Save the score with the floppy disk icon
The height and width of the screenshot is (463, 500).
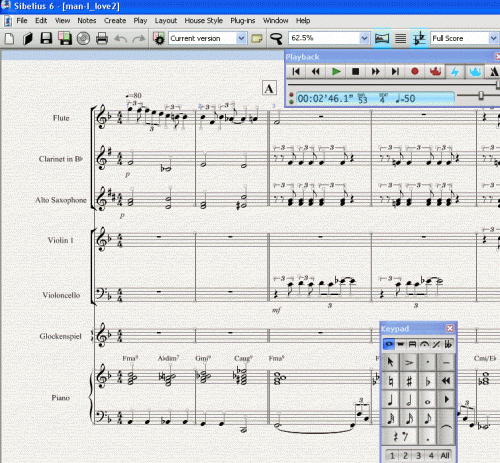point(46,39)
